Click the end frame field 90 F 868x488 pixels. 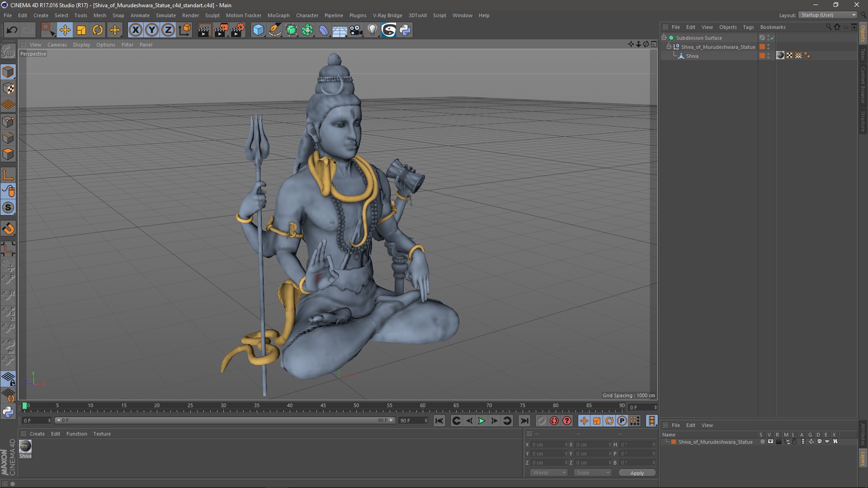click(413, 421)
